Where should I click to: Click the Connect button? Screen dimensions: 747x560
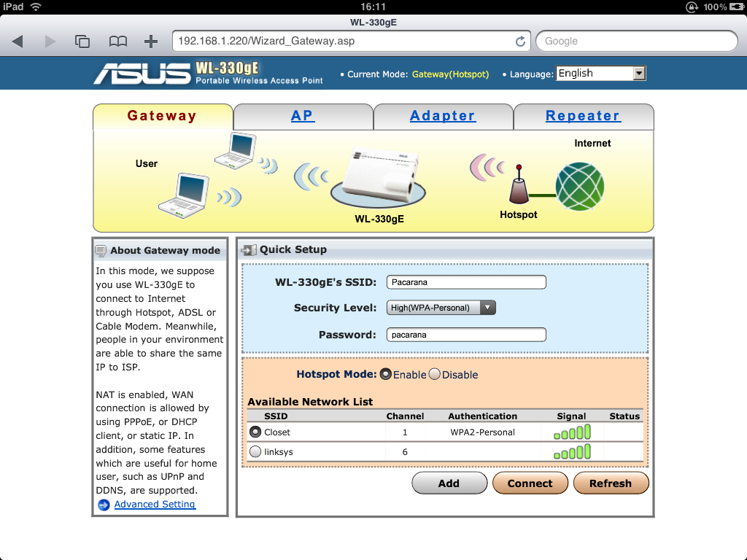[530, 483]
